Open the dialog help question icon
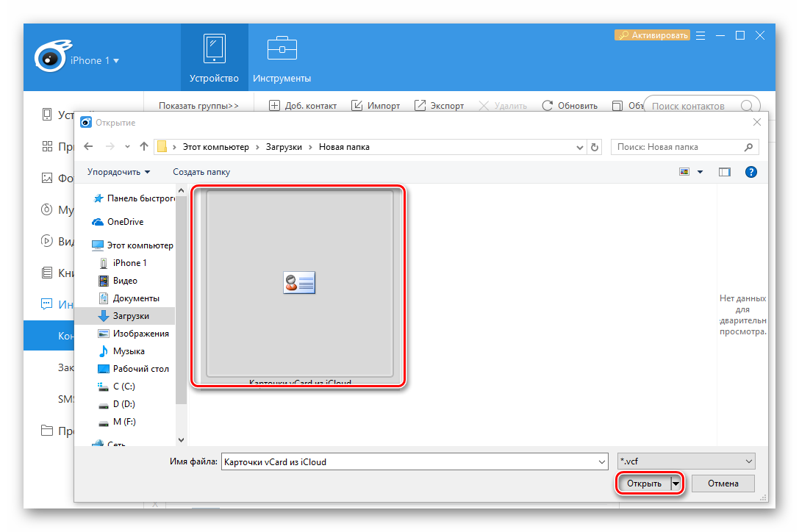This screenshot has width=799, height=532. tap(750, 172)
